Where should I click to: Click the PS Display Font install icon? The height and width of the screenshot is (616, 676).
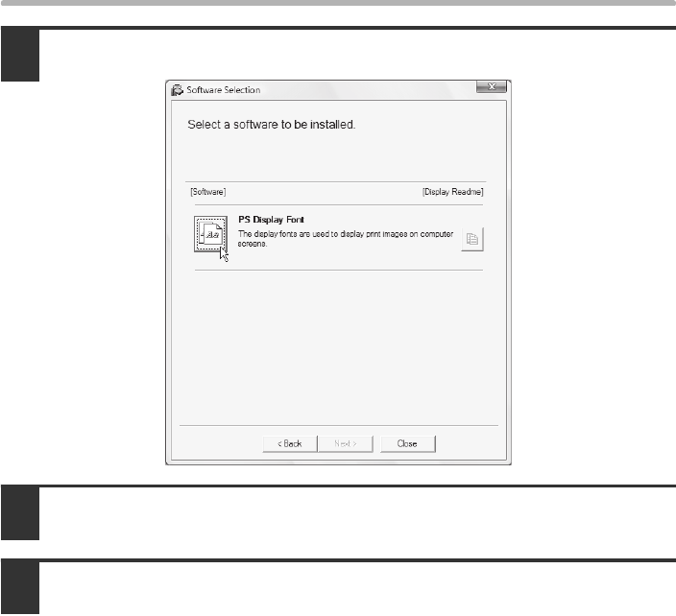point(212,235)
